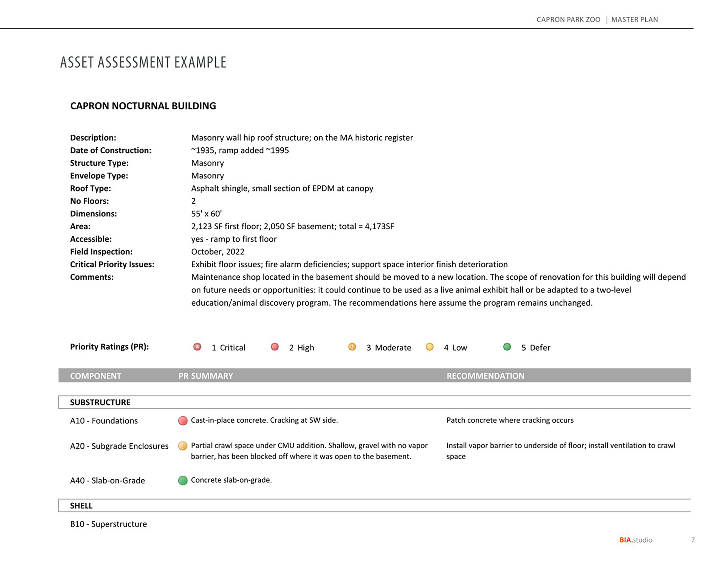Click the COMPONENT column header
The image size is (728, 563).
(96, 376)
